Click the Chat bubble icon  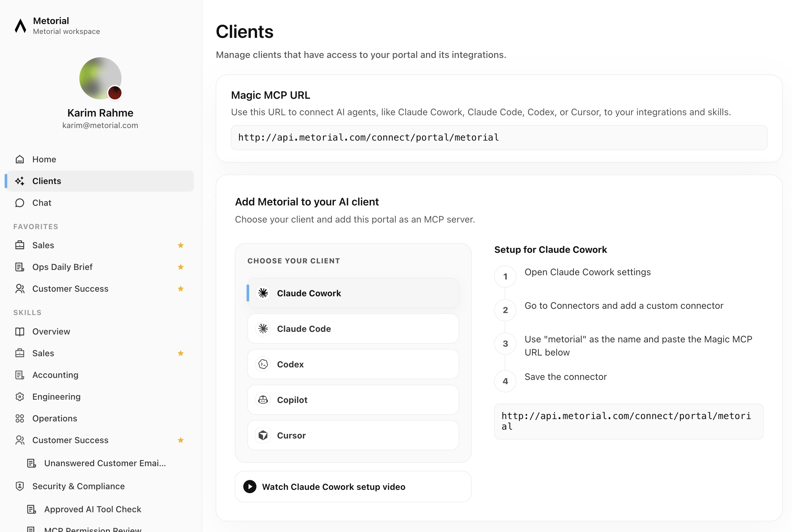[x=20, y=202]
